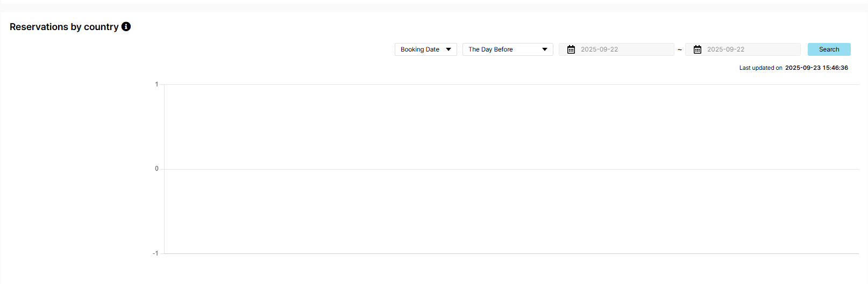Click the start date calendar icon
Screen dimensions: 868x284
click(x=571, y=49)
